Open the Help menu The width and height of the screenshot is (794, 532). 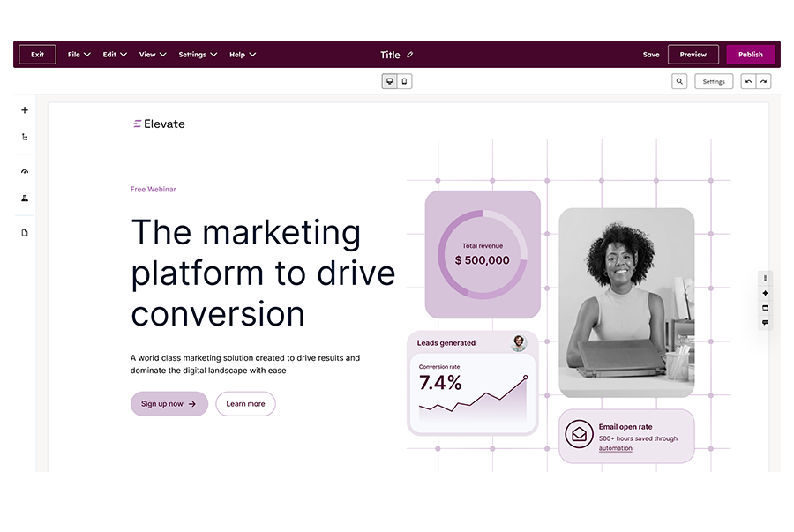[243, 54]
